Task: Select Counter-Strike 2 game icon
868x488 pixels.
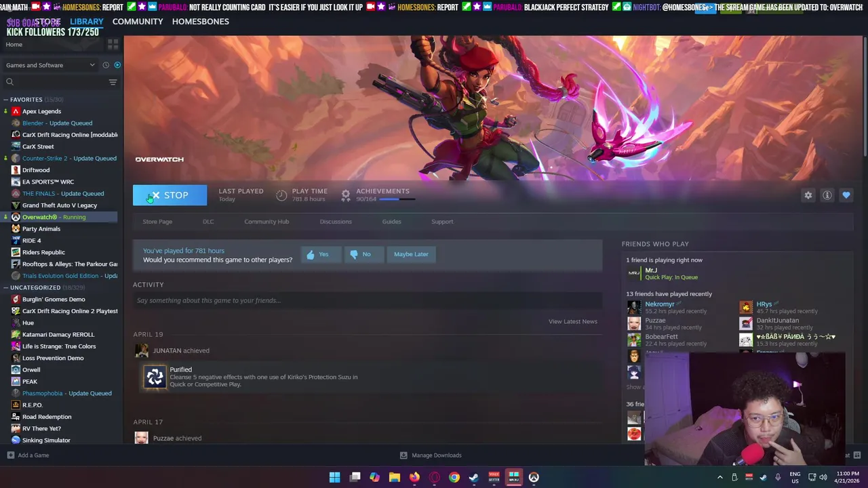Action: [16, 159]
